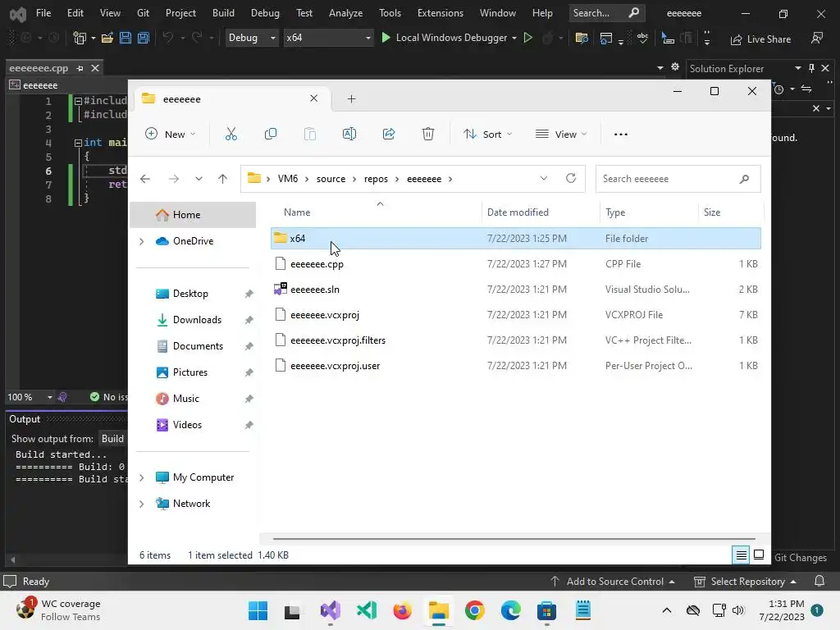Image resolution: width=840 pixels, height=630 pixels.
Task: Click Save icon in Visual Studio toolbar
Action: pos(126,38)
